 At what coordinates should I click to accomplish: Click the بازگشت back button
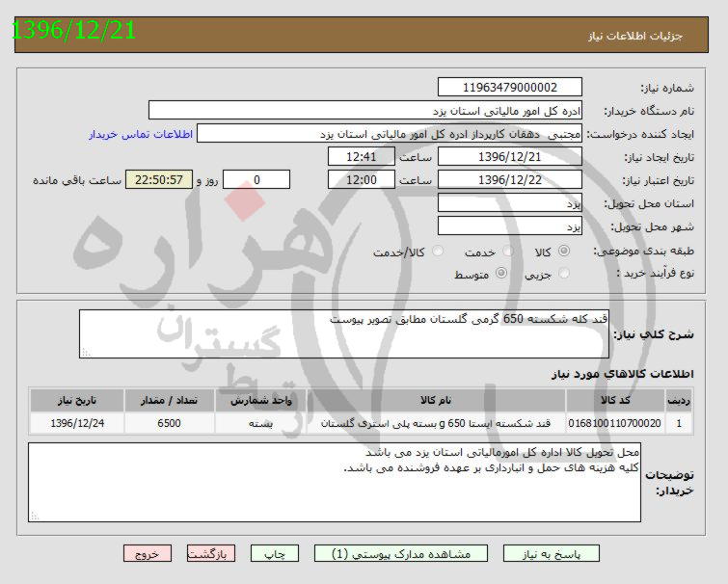[x=211, y=554]
